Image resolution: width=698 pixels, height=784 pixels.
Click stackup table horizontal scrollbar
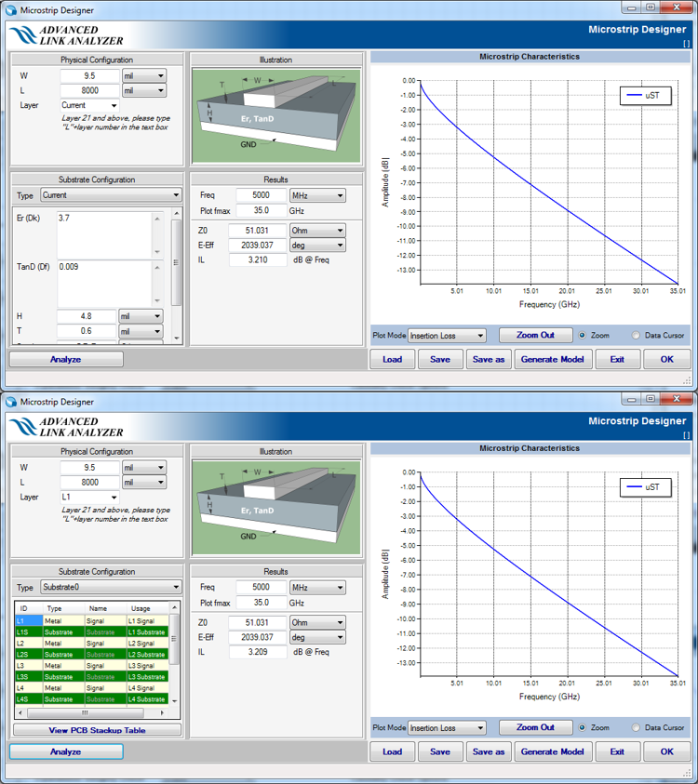[x=91, y=712]
